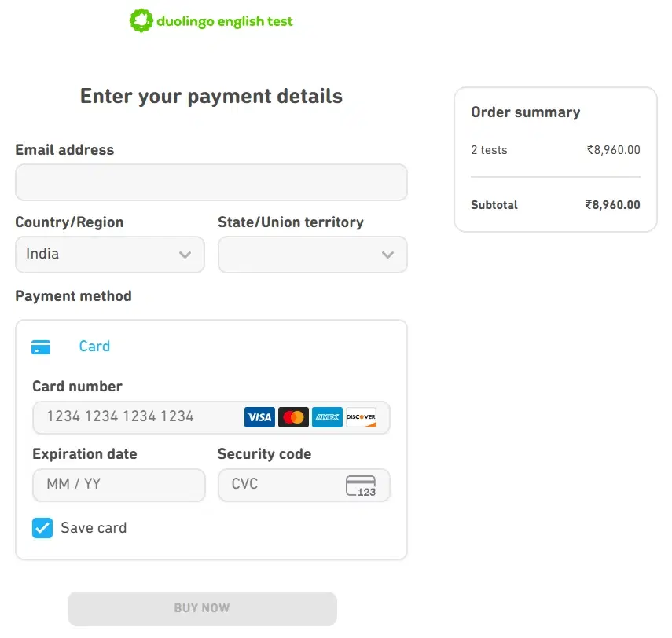This screenshot has width=672, height=638.
Task: Click the Payment method section header
Action: (73, 296)
